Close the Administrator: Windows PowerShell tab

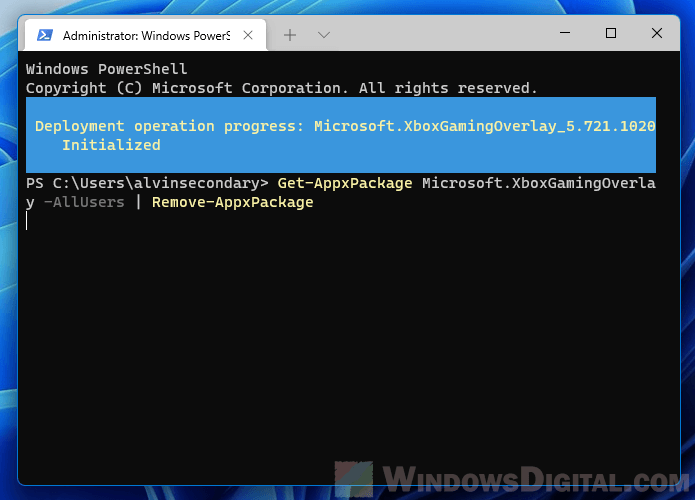pyautogui.click(x=248, y=35)
